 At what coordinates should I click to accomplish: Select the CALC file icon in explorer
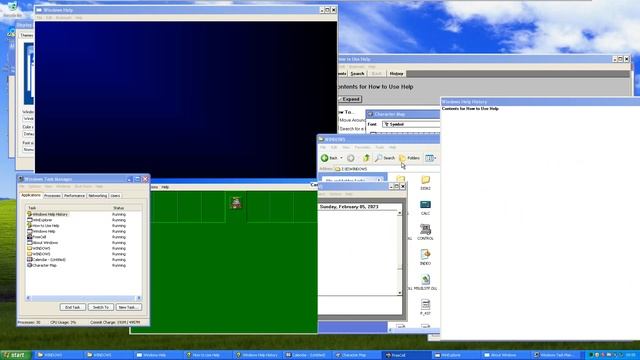[x=425, y=207]
